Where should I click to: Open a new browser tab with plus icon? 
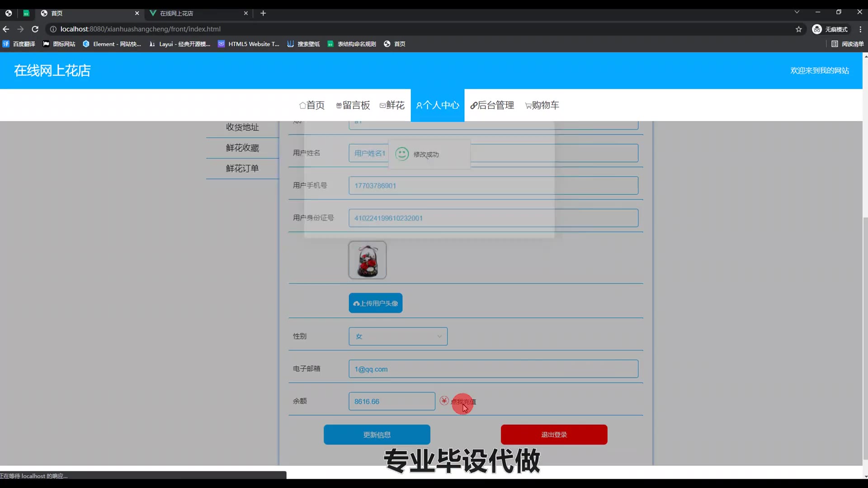point(263,13)
